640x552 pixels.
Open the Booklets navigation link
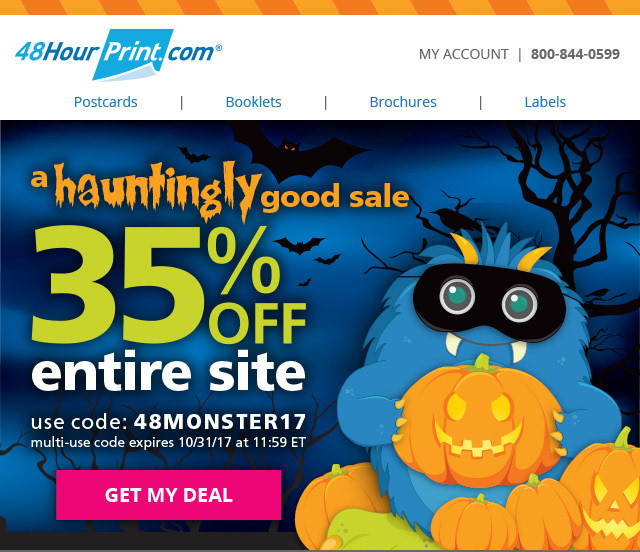253,102
